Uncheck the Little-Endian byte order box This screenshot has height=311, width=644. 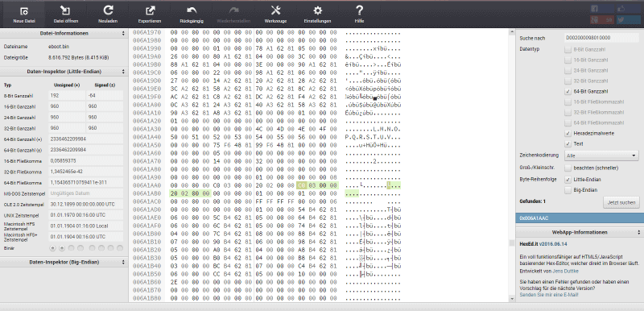click(568, 180)
